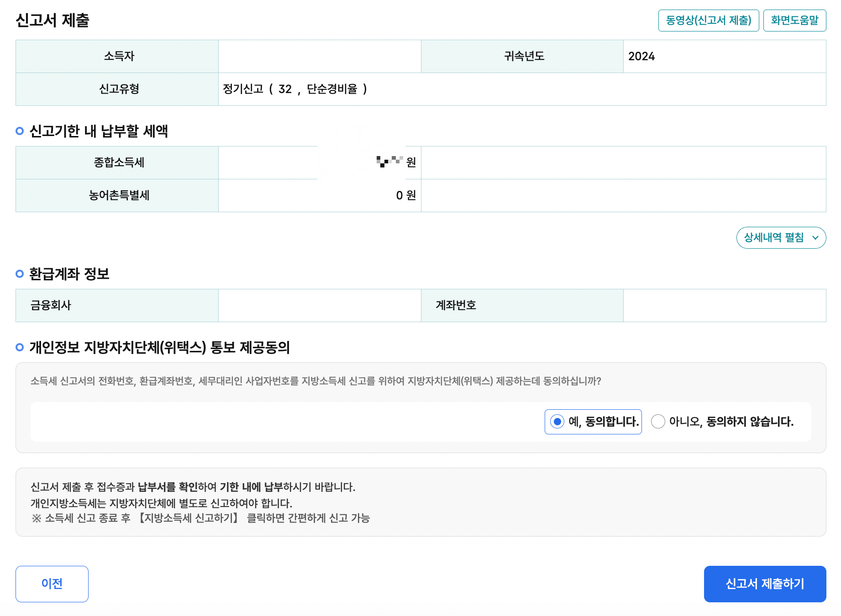The width and height of the screenshot is (841, 616).
Task: Select 아니오, 동의하지 않습니다 option
Action: tap(658, 422)
